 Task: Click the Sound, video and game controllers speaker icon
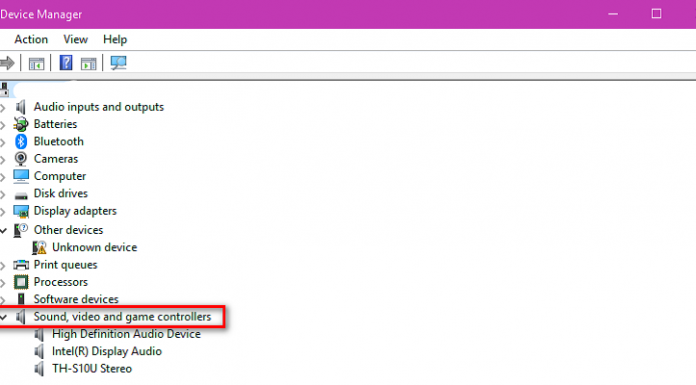(21, 317)
